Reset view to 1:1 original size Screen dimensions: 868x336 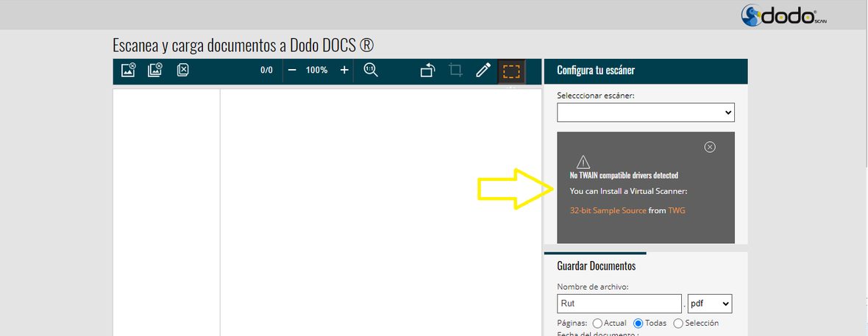tap(370, 70)
